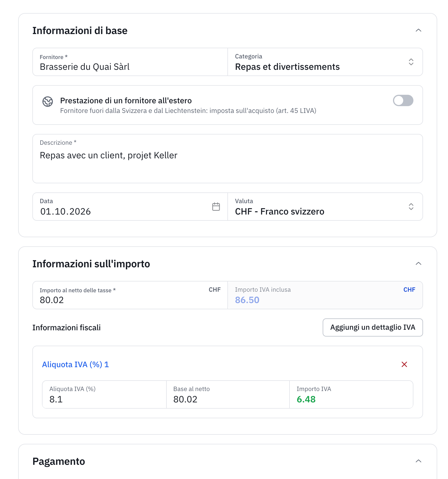The height and width of the screenshot is (479, 448).
Task: Collapse the Informazioni di base section
Action: (419, 30)
